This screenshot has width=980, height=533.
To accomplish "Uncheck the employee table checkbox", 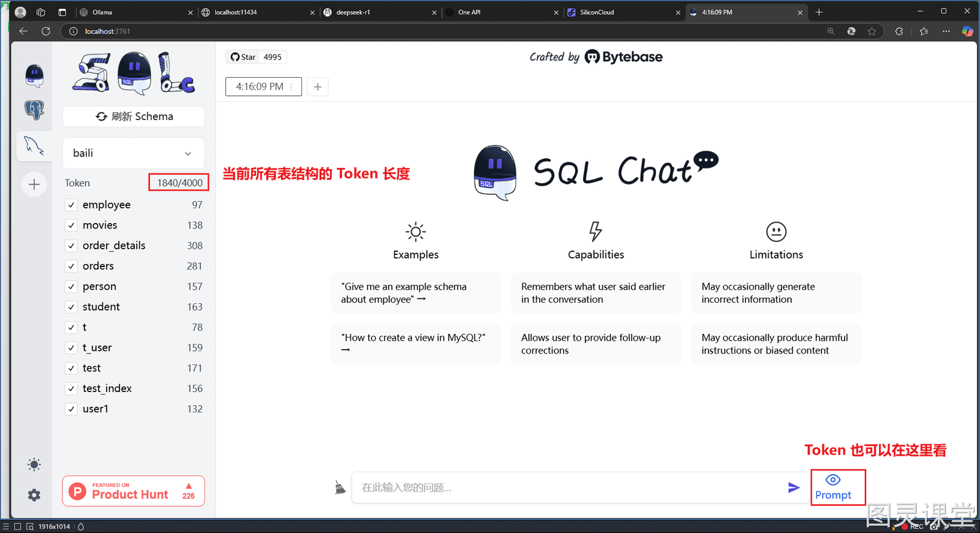I will (x=71, y=205).
